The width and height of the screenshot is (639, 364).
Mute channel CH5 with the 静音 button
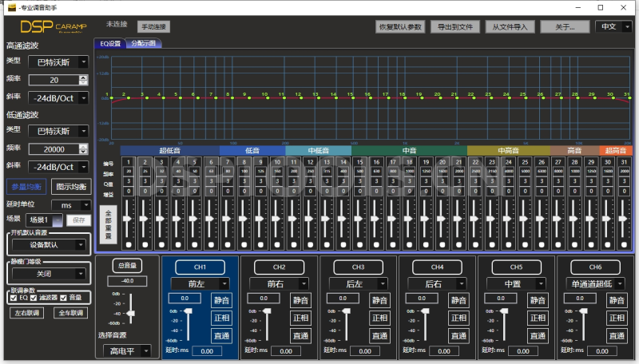pos(538,300)
